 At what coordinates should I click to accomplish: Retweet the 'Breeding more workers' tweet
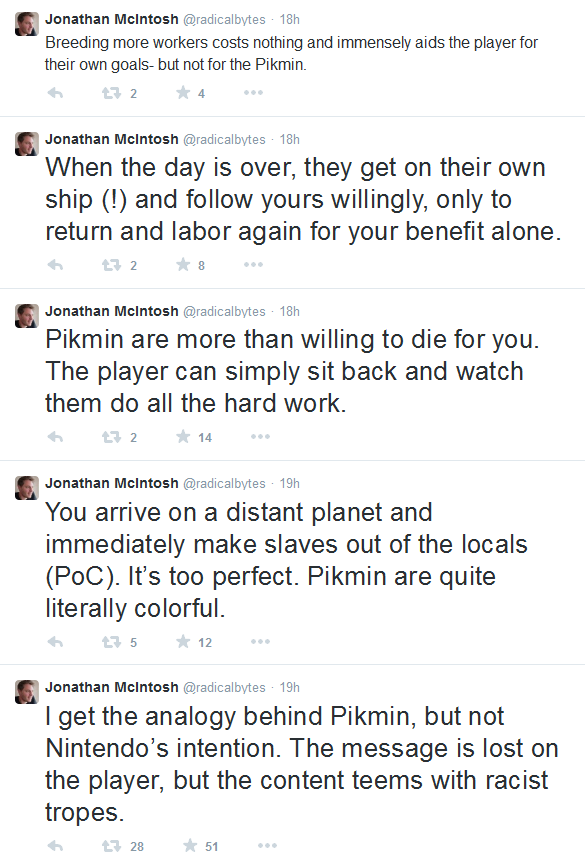pos(112,93)
